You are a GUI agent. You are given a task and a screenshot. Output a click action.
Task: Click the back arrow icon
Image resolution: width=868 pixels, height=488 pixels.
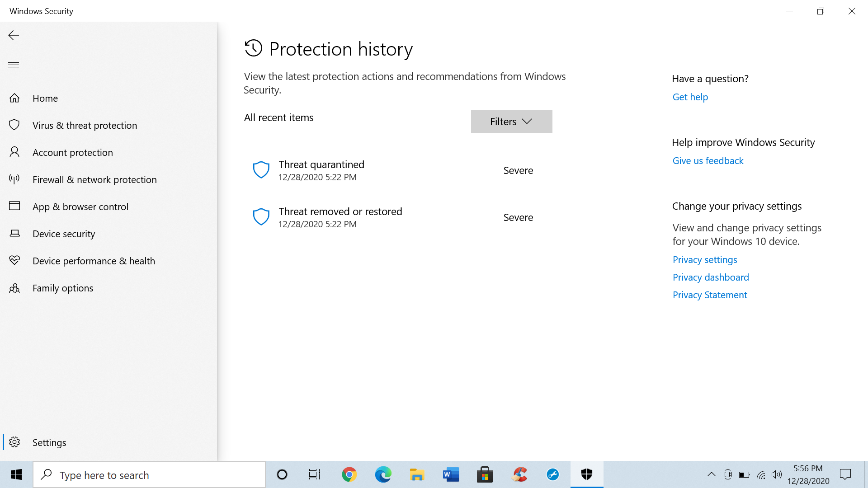[14, 35]
